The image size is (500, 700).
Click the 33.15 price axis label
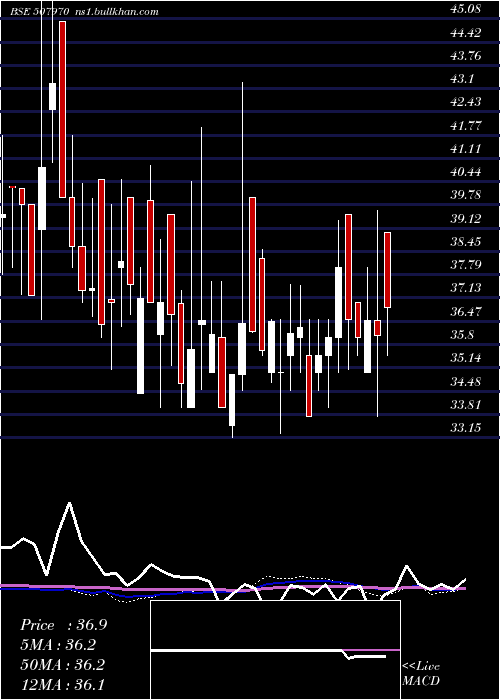click(466, 428)
